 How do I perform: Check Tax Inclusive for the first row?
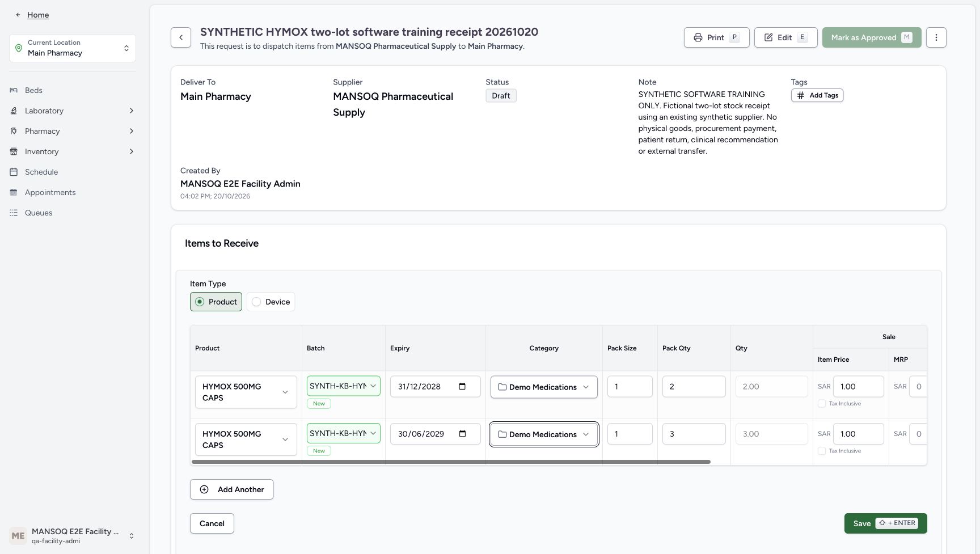click(822, 404)
